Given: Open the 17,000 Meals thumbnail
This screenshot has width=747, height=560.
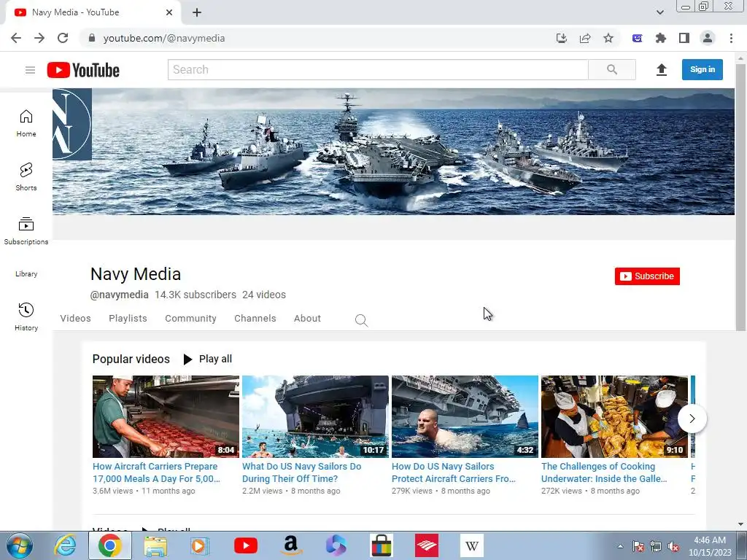Looking at the screenshot, I should [x=166, y=416].
